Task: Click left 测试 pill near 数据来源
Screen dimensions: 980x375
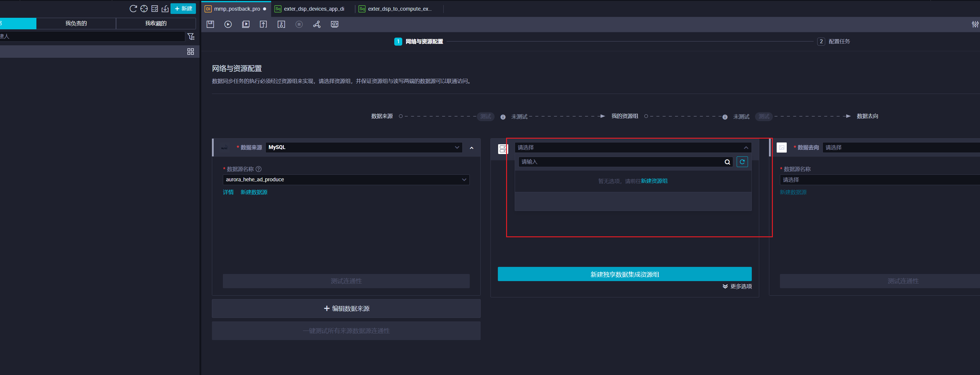Action: pyautogui.click(x=485, y=116)
